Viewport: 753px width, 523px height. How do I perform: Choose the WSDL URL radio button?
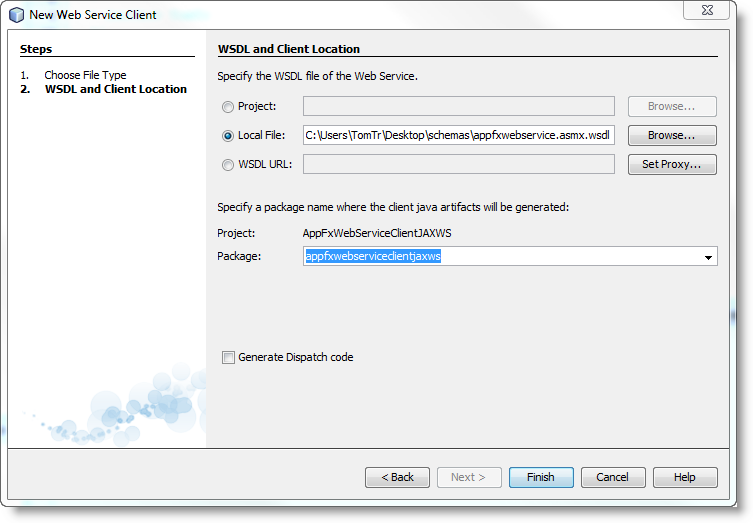point(228,165)
